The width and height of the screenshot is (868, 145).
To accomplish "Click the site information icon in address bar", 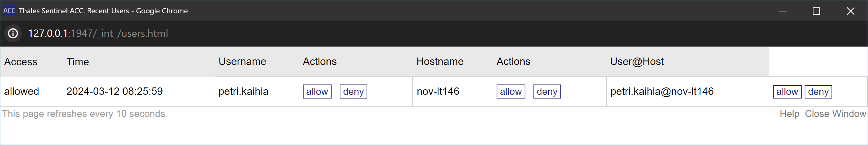I will [13, 34].
